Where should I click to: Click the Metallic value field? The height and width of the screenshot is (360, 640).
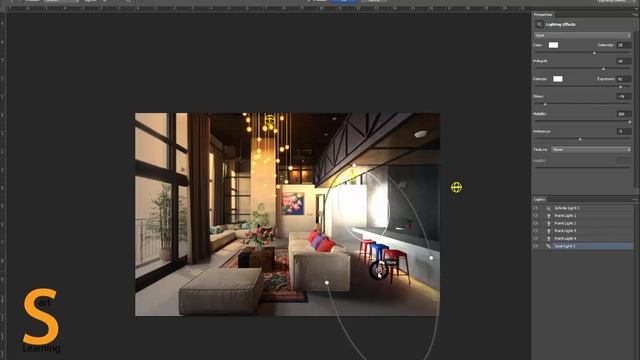(623, 114)
